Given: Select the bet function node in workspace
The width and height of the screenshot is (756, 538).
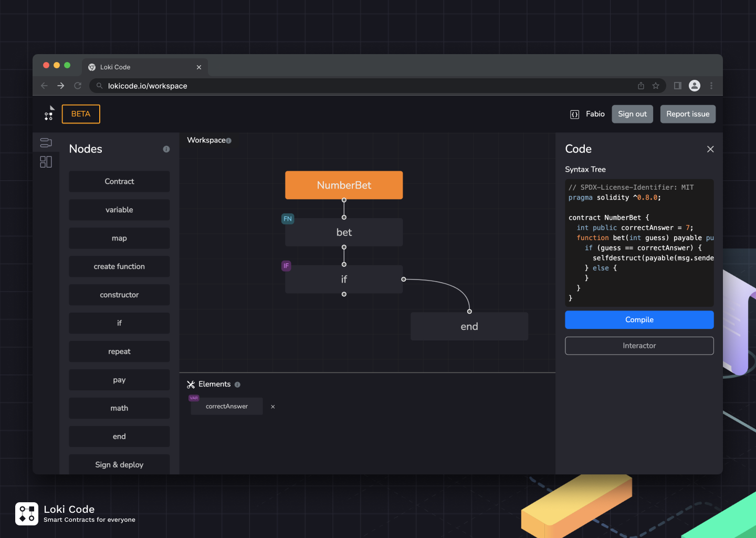Looking at the screenshot, I should coord(344,232).
